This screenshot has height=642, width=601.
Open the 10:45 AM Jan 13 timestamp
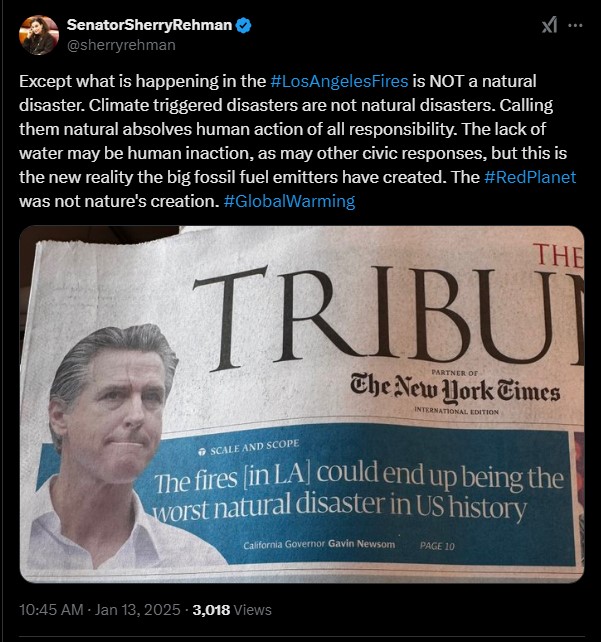click(99, 610)
